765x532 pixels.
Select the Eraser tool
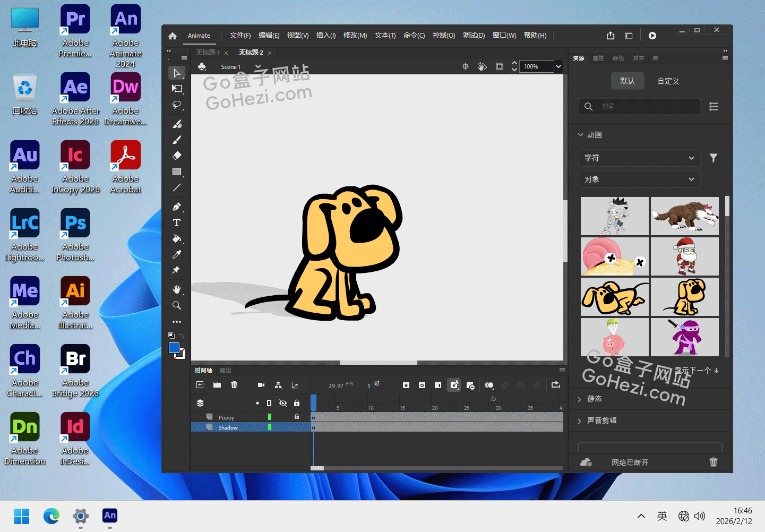point(177,156)
